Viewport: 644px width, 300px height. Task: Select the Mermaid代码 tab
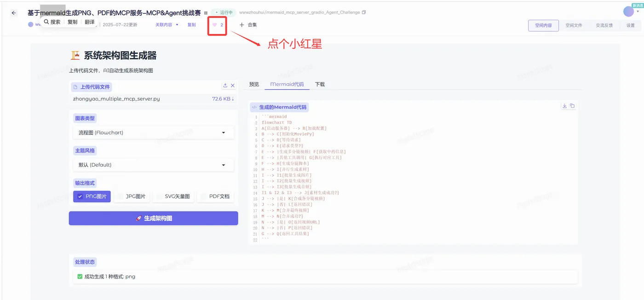tap(287, 84)
